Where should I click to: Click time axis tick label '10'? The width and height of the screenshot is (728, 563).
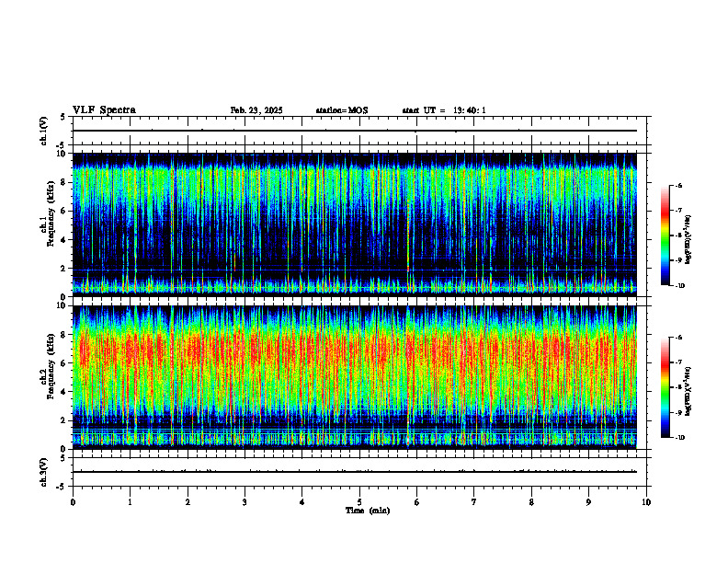[646, 502]
